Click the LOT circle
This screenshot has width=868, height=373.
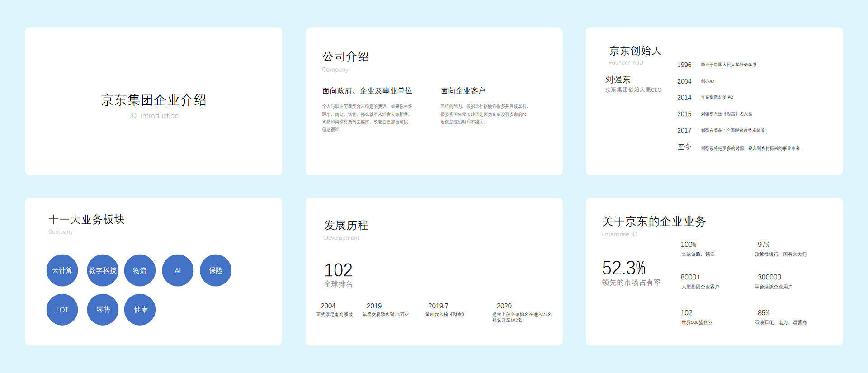click(x=62, y=310)
